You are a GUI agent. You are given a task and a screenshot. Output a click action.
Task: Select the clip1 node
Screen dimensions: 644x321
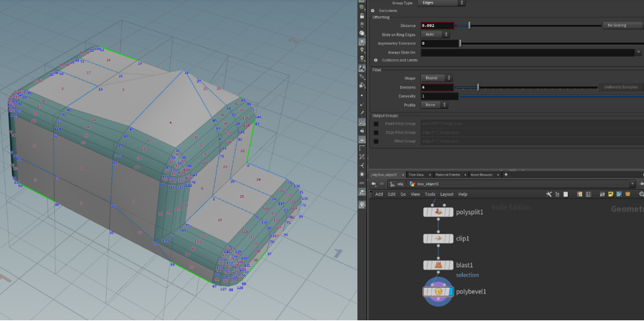click(x=438, y=238)
